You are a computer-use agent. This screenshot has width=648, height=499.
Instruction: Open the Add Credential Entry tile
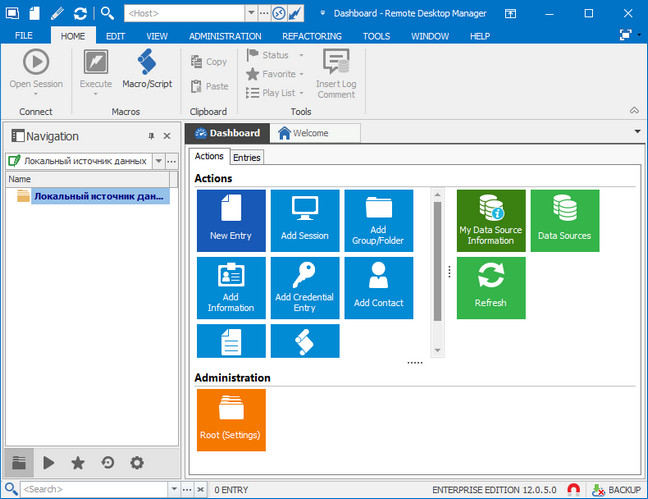pos(305,287)
